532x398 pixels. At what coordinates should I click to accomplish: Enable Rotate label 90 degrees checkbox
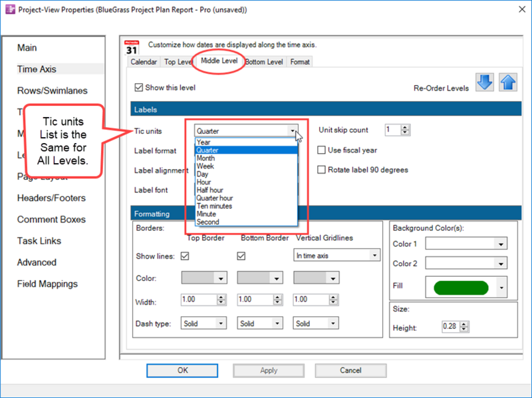[x=321, y=170]
